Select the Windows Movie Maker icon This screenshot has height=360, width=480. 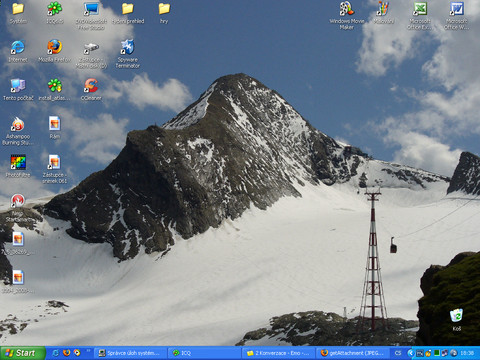(347, 15)
